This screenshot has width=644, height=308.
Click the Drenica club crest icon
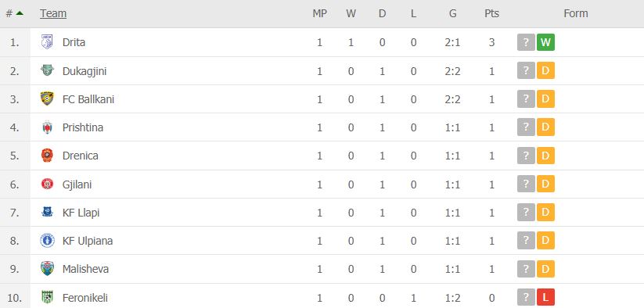pyautogui.click(x=47, y=156)
